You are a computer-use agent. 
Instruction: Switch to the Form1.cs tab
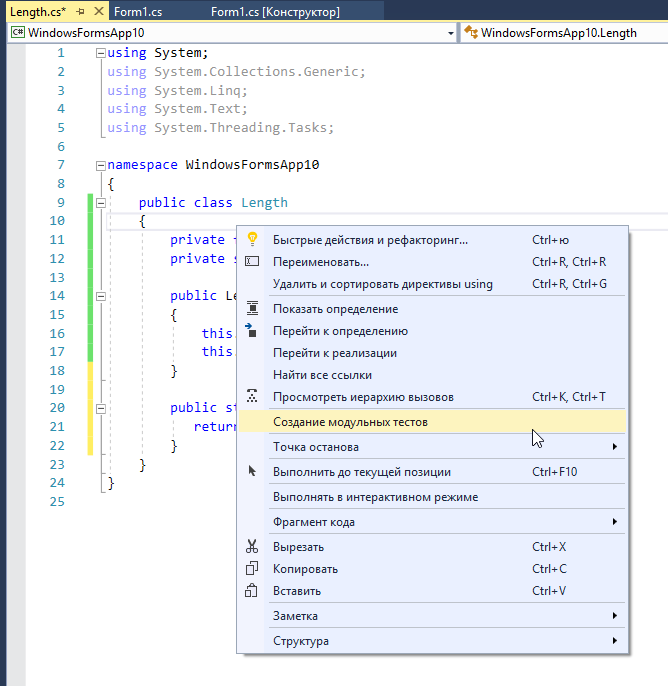(x=137, y=12)
